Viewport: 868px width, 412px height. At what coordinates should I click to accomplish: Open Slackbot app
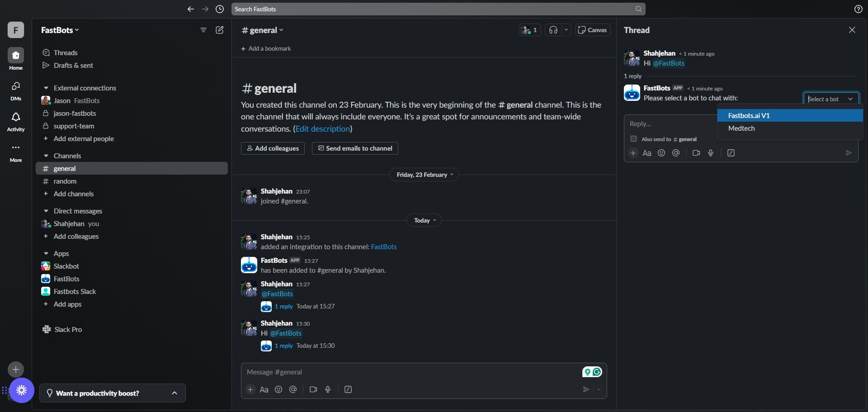[132, 266]
